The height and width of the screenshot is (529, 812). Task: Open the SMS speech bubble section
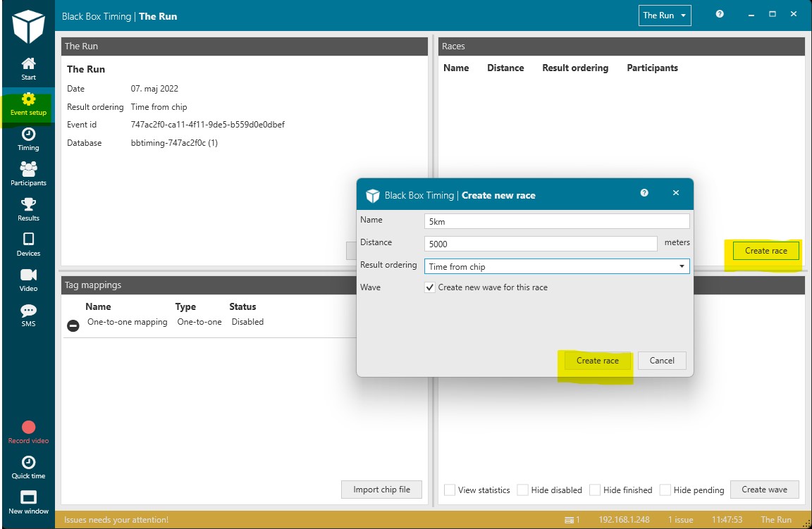(28, 316)
